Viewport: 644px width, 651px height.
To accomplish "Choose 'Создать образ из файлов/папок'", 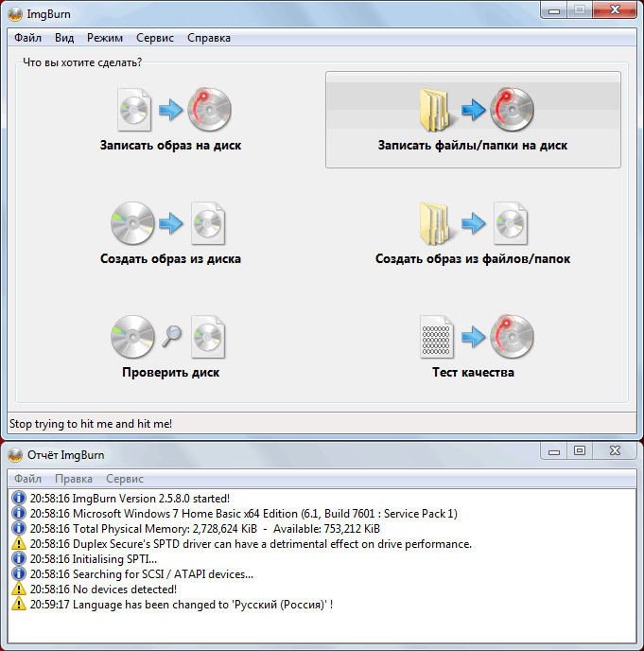I will click(x=473, y=233).
